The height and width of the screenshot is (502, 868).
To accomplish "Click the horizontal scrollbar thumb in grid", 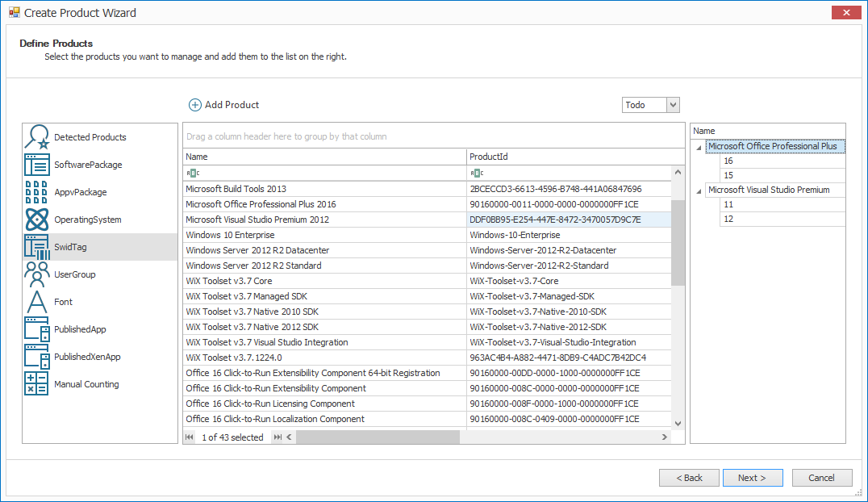I will coord(378,437).
